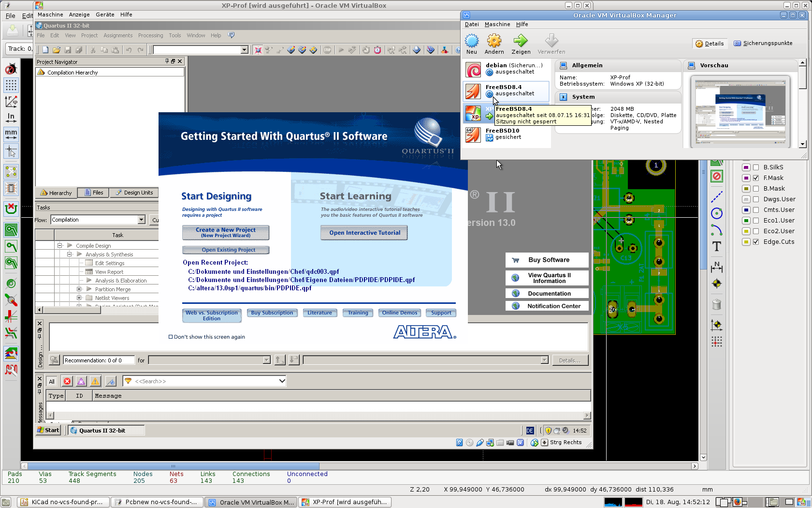Open the Flow Compilation dropdown
The height and width of the screenshot is (508, 812).
click(141, 220)
